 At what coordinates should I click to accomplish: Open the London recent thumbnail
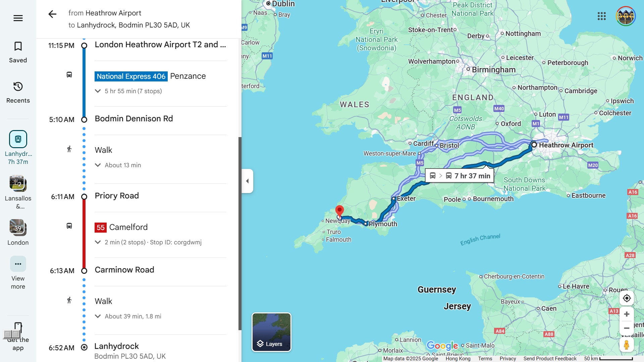pos(18,228)
